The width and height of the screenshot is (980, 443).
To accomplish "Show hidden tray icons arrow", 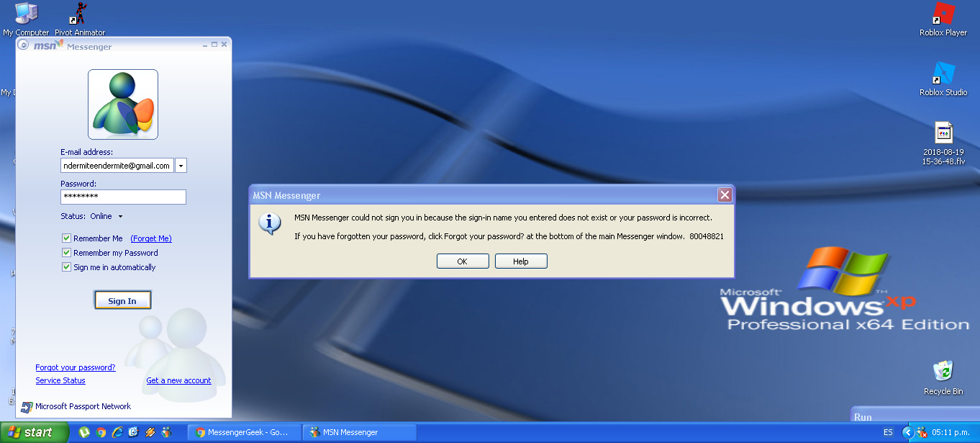I will click(908, 432).
